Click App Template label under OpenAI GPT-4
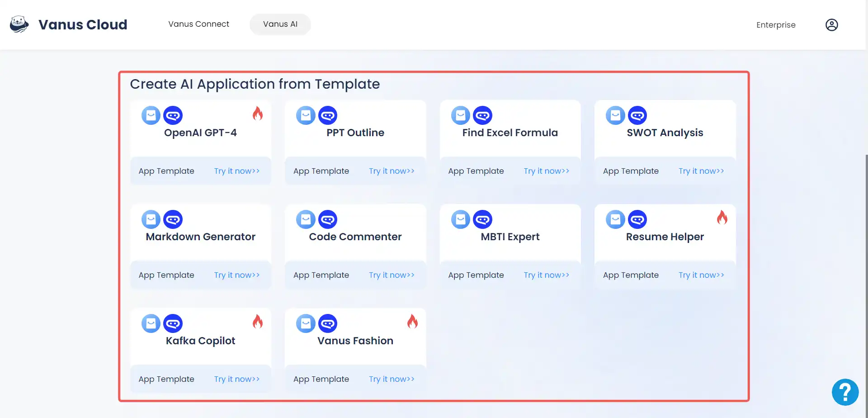 pos(166,171)
